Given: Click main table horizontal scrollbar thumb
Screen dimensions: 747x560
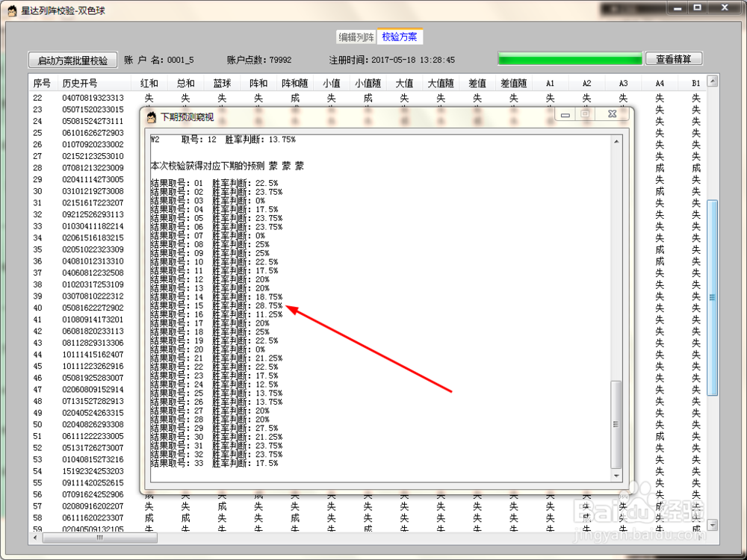Looking at the screenshot, I should [100, 538].
